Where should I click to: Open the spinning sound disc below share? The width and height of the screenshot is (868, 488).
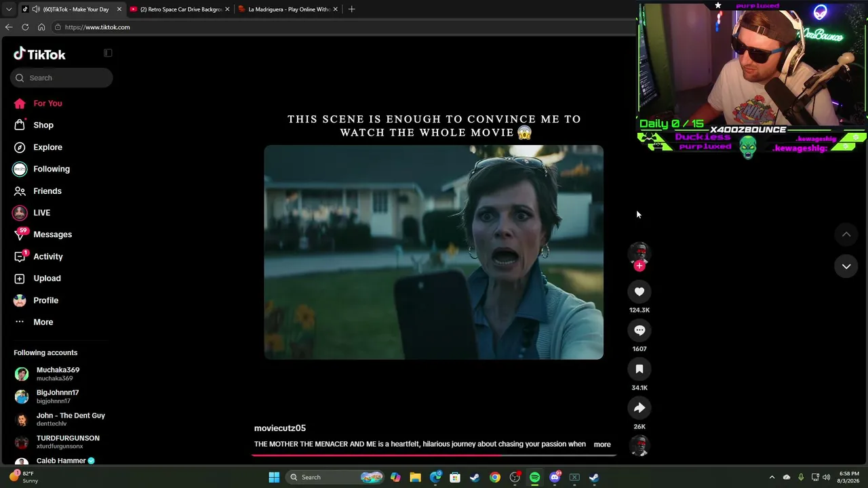pos(639,445)
